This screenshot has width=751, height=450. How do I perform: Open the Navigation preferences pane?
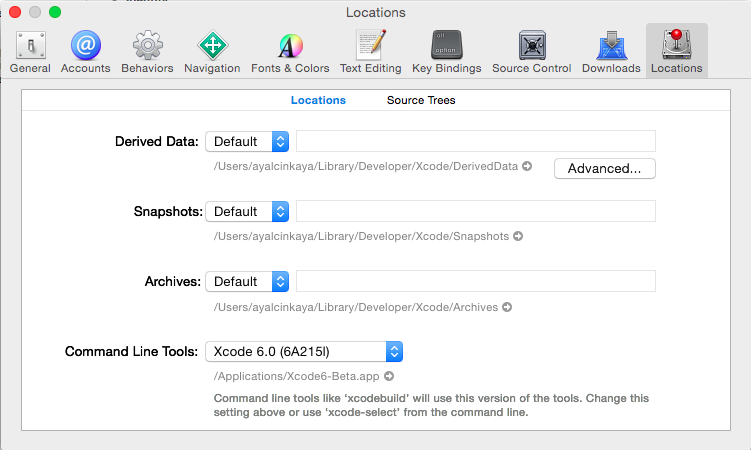212,52
